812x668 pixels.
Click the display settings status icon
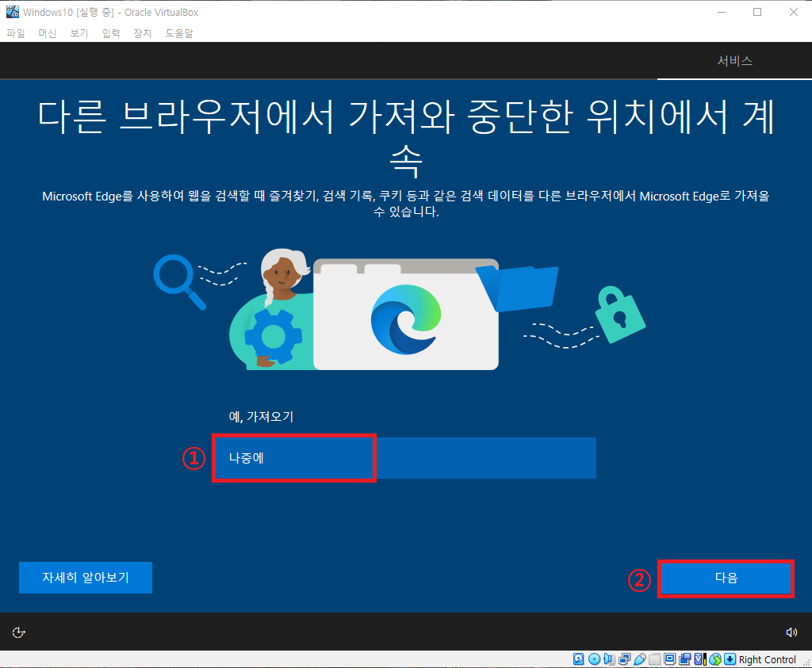pyautogui.click(x=669, y=658)
